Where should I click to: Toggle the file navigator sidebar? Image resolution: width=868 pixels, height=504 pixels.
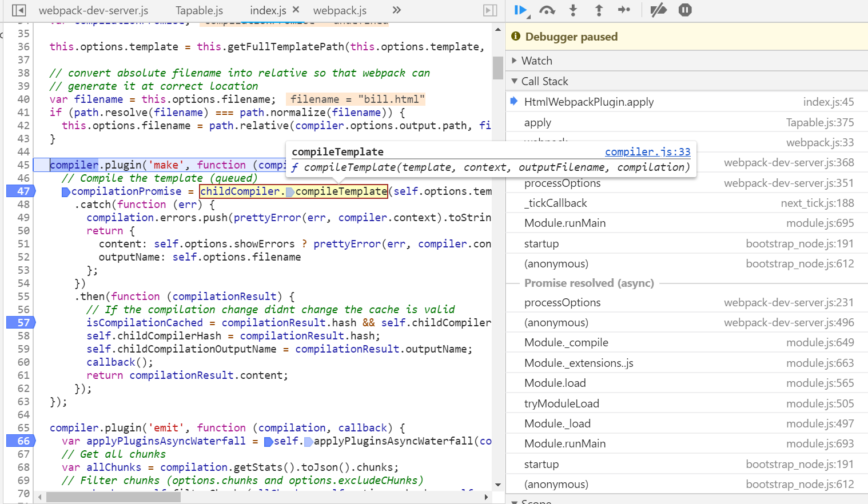18,10
